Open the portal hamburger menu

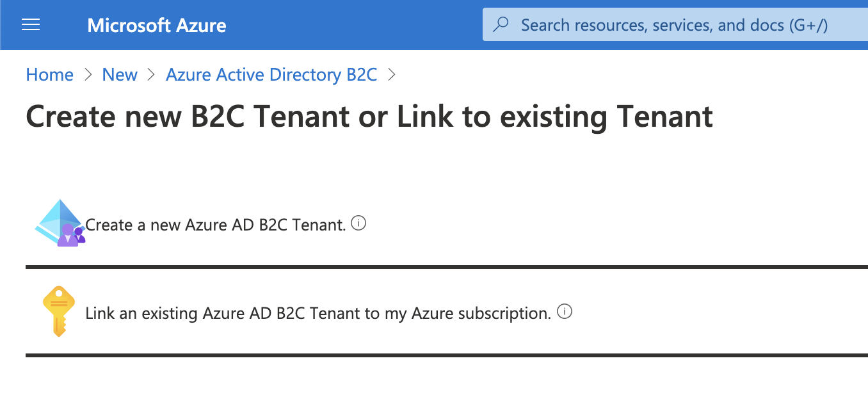tap(31, 25)
